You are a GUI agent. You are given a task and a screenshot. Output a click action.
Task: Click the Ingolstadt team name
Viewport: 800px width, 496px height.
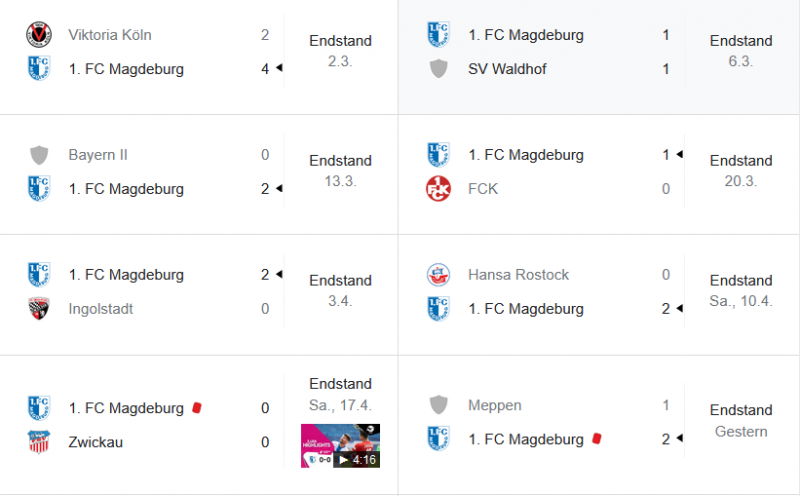[100, 309]
